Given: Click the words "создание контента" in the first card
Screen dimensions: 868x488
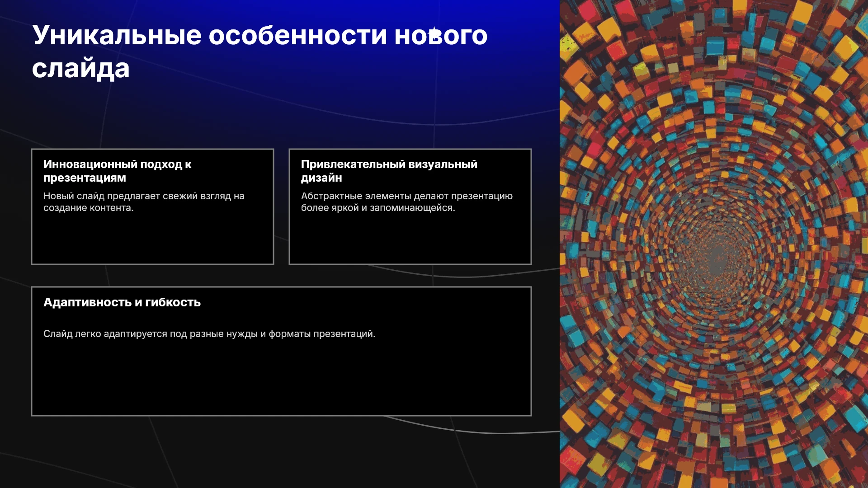Looking at the screenshot, I should (x=87, y=208).
